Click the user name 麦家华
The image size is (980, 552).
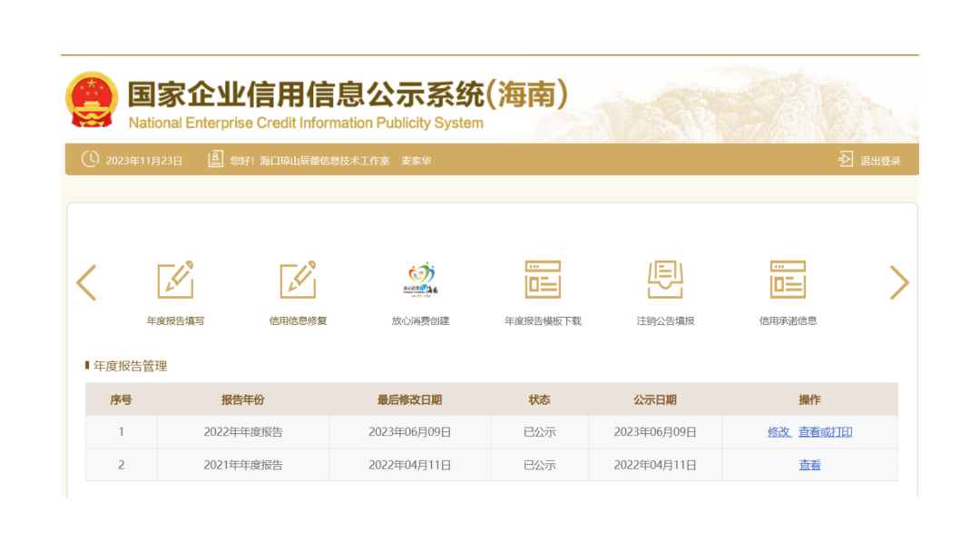point(416,161)
